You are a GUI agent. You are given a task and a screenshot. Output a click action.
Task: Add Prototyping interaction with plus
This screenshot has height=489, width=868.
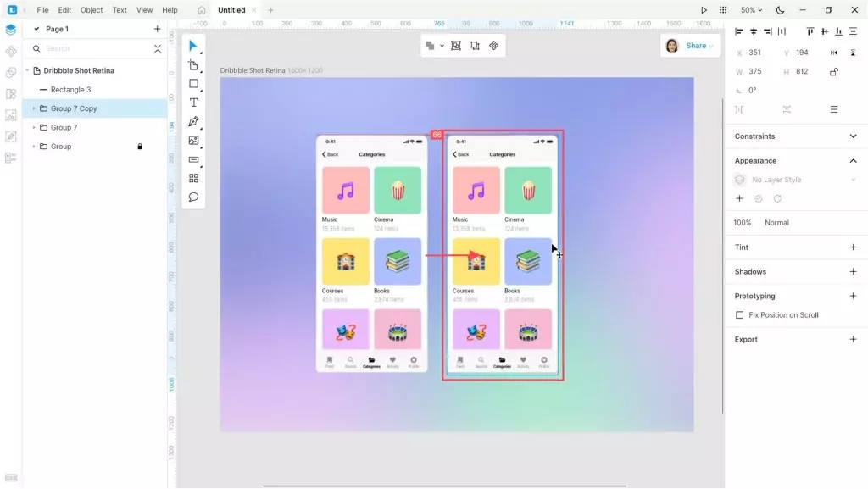click(853, 296)
